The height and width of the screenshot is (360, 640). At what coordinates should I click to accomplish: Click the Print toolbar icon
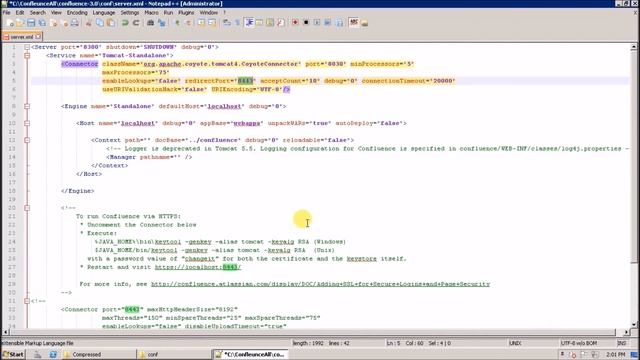tap(75, 23)
